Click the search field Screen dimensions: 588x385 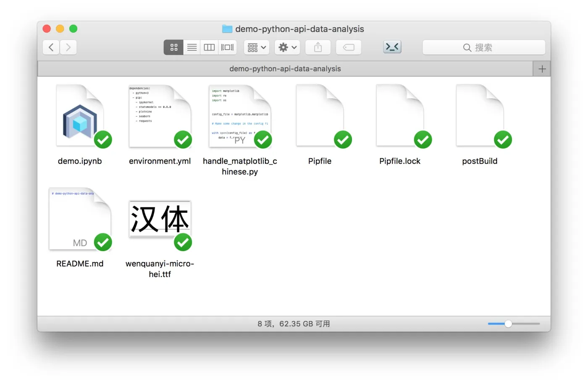(484, 47)
